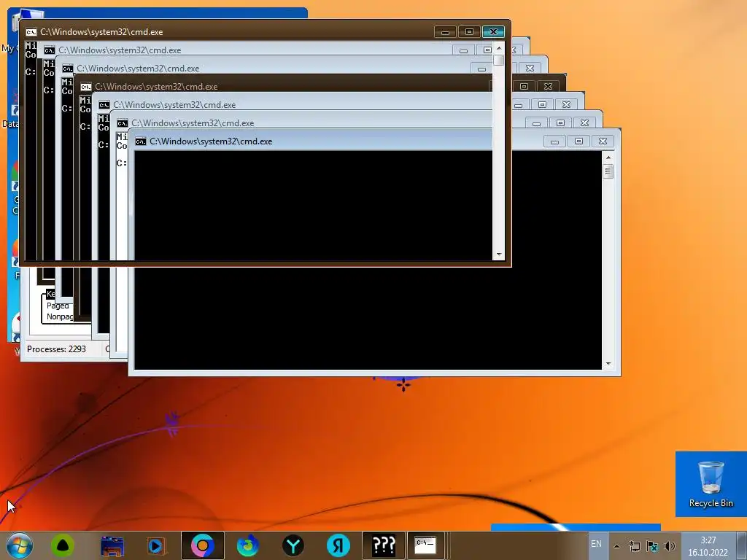This screenshot has height=560, width=747.
Task: Minimize the widest front-stacked cmd window
Action: click(554, 141)
